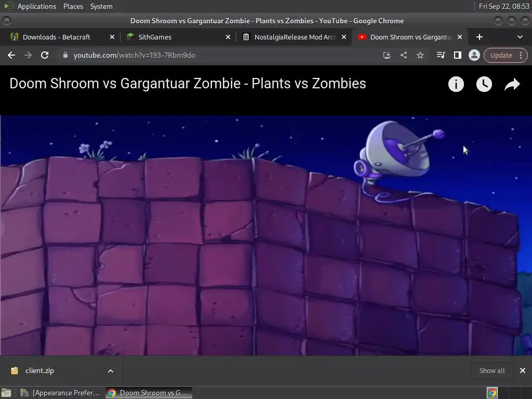532x399 pixels.
Task: View site information lock icon
Action: (65, 55)
